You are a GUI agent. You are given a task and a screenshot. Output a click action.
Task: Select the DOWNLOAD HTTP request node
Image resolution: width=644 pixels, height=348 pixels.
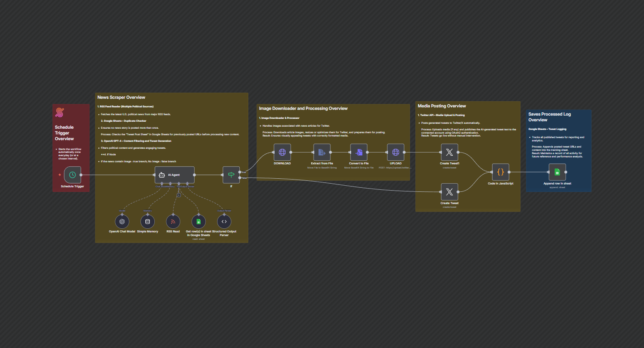(282, 152)
